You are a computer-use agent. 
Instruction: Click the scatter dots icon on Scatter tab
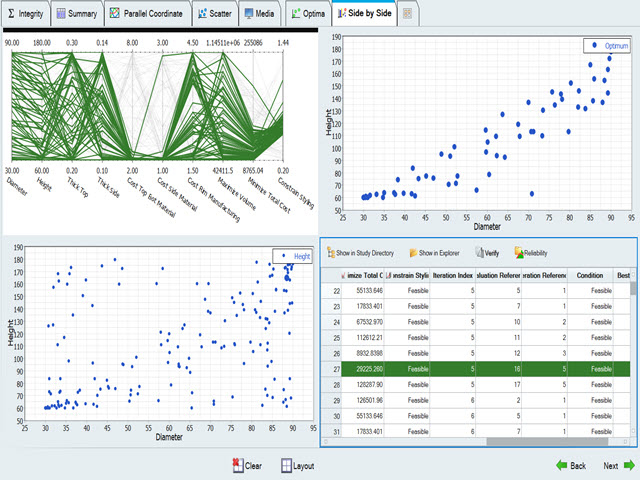coord(202,13)
